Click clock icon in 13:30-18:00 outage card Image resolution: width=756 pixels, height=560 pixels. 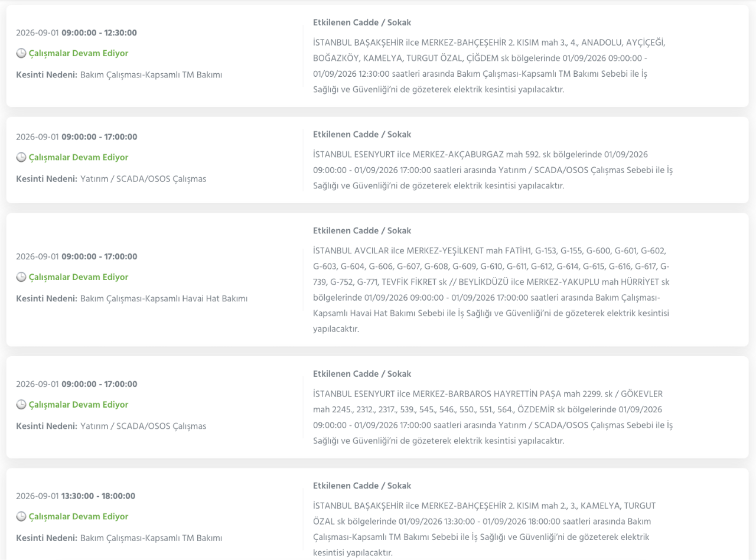click(x=21, y=516)
